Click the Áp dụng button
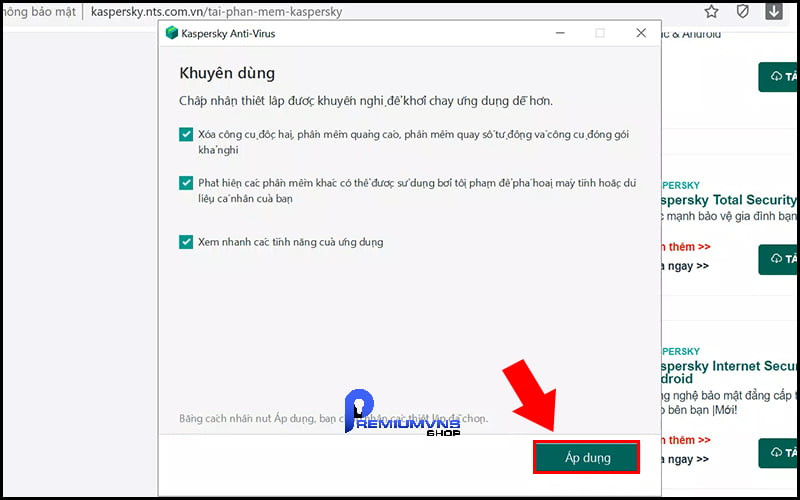Screen dimensions: 800x500 (x=587, y=458)
